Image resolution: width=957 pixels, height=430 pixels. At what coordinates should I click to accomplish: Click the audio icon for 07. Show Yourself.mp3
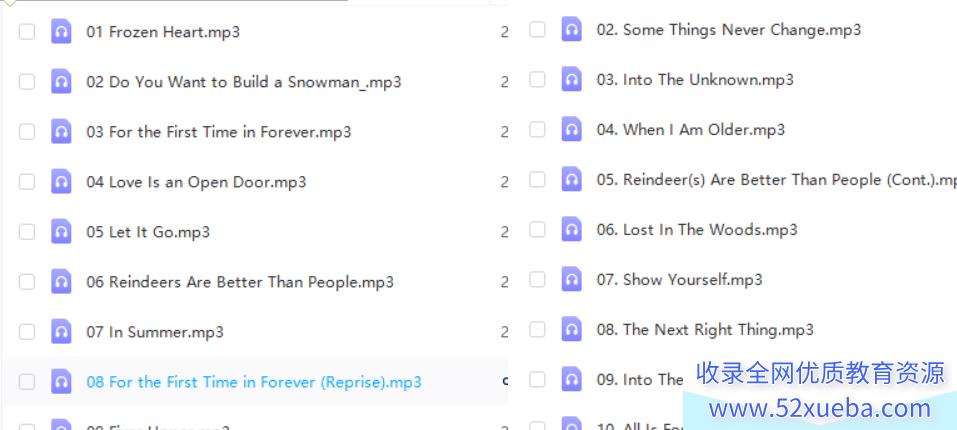pos(571,279)
